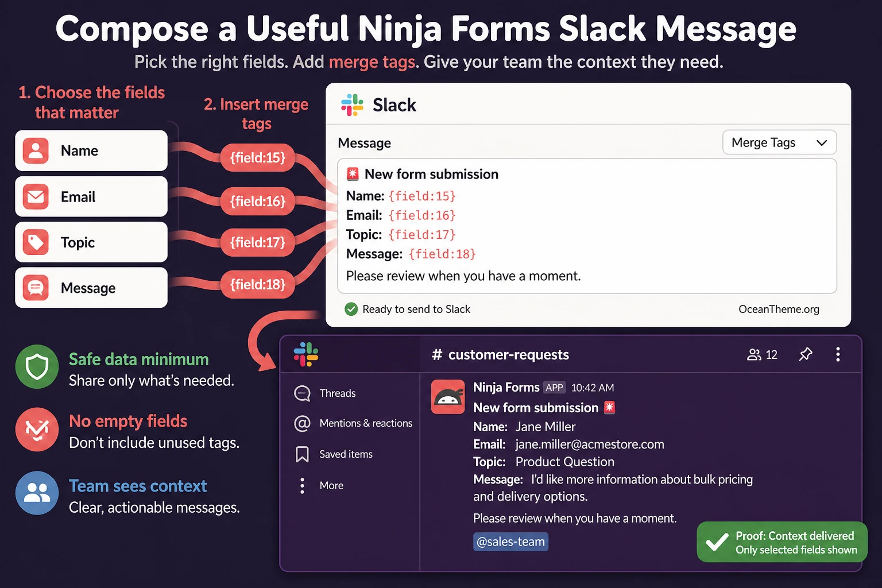Open the channel kebab options menu
This screenshot has height=588, width=882.
point(838,354)
